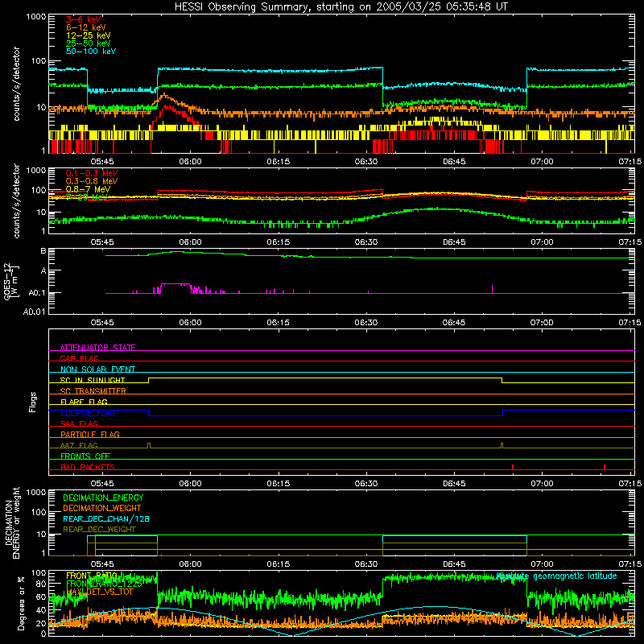The width and height of the screenshot is (644, 644).
Task: Select the yellow FRONT_RATIO legend label
Action: pos(92,576)
